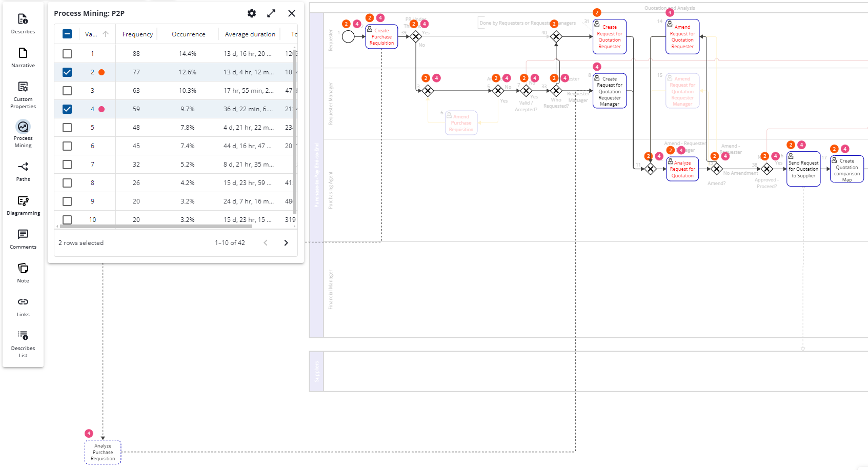868x470 pixels.
Task: Open the Narrative panel icon
Action: tap(23, 57)
